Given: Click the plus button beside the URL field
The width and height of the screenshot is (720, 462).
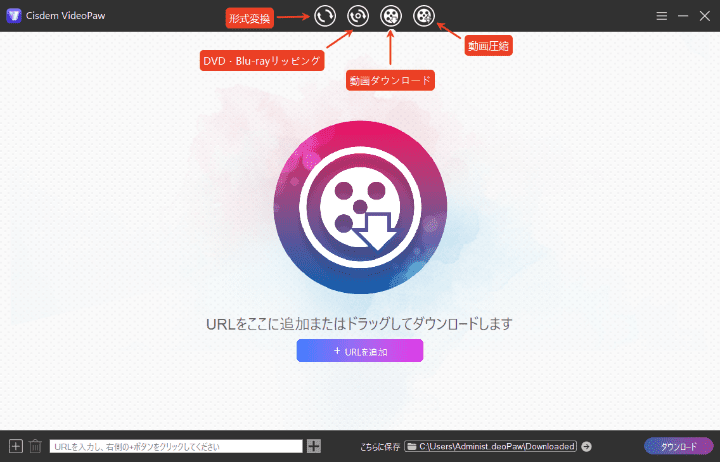Looking at the screenshot, I should pyautogui.click(x=314, y=446).
